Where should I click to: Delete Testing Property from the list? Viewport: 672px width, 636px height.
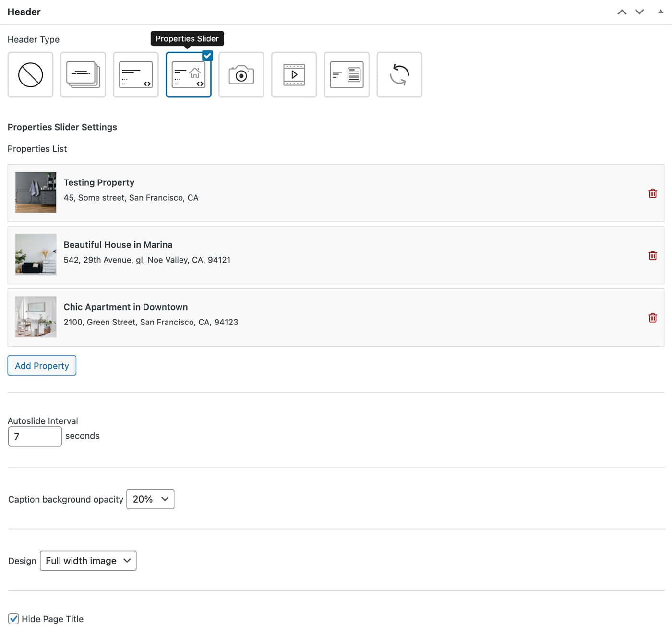[652, 193]
